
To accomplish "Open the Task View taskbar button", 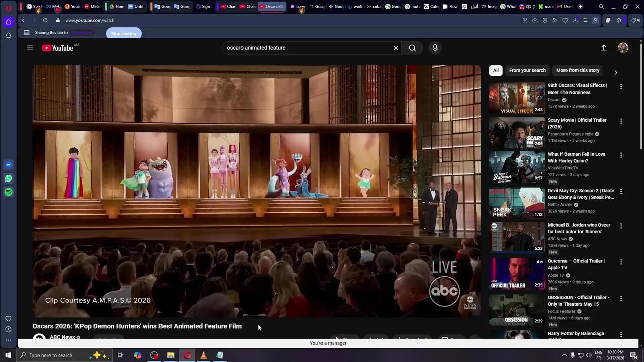I will point(121,355).
